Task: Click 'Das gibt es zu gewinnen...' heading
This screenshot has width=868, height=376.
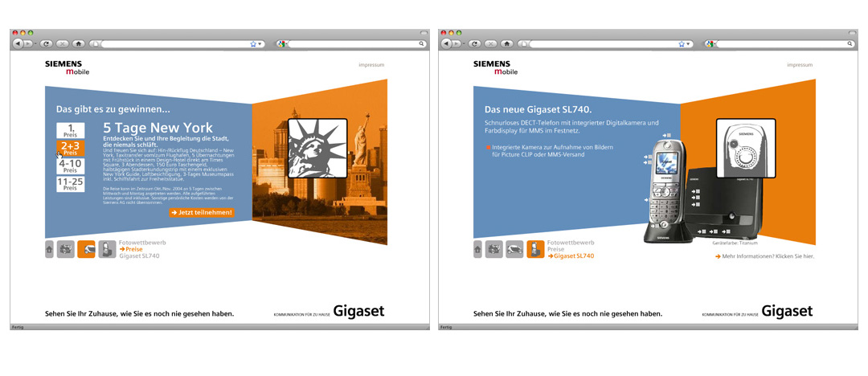Action: pyautogui.click(x=113, y=109)
